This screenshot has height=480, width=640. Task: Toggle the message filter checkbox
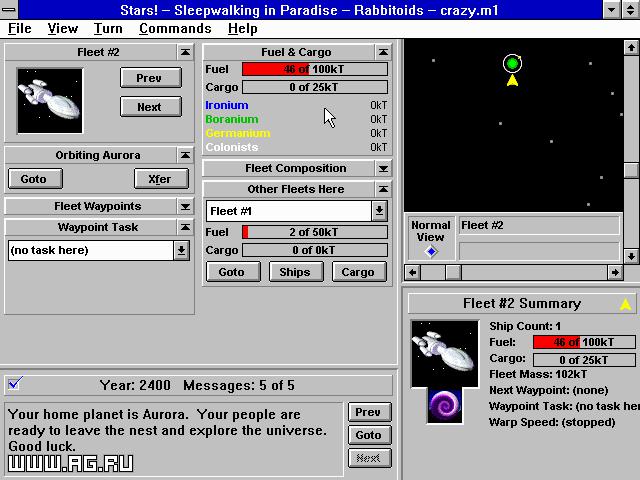click(14, 383)
